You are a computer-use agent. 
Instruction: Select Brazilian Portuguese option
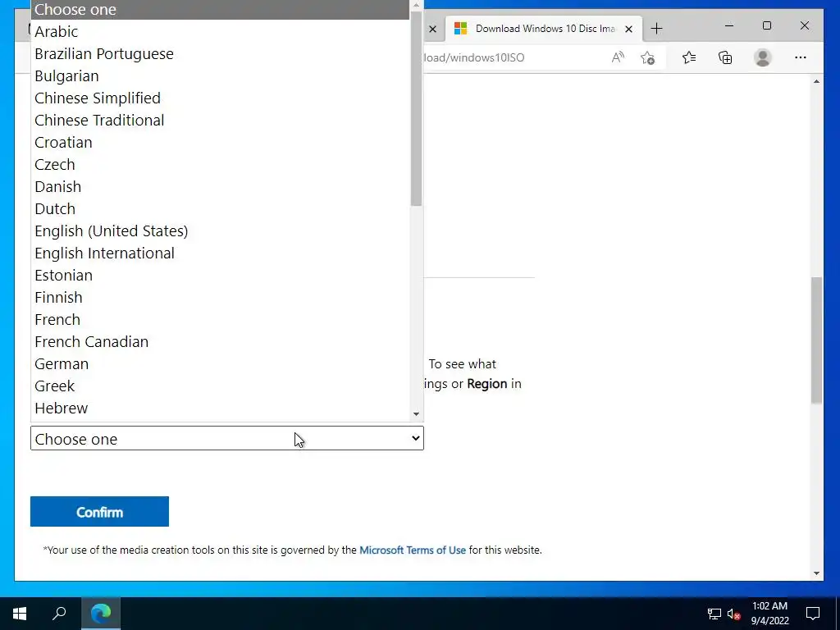point(220,53)
